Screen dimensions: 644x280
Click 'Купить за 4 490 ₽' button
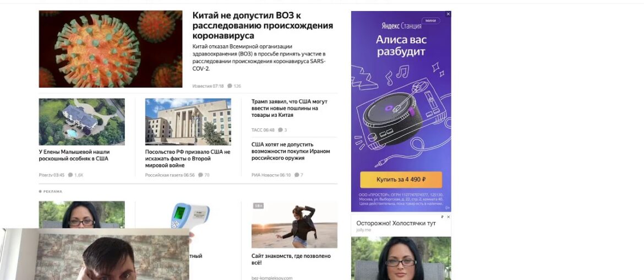[x=401, y=180]
